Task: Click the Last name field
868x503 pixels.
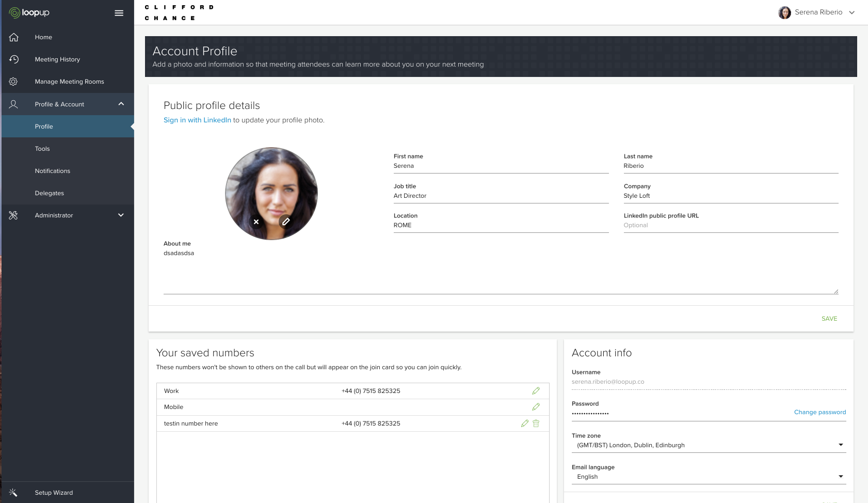Action: pos(731,166)
